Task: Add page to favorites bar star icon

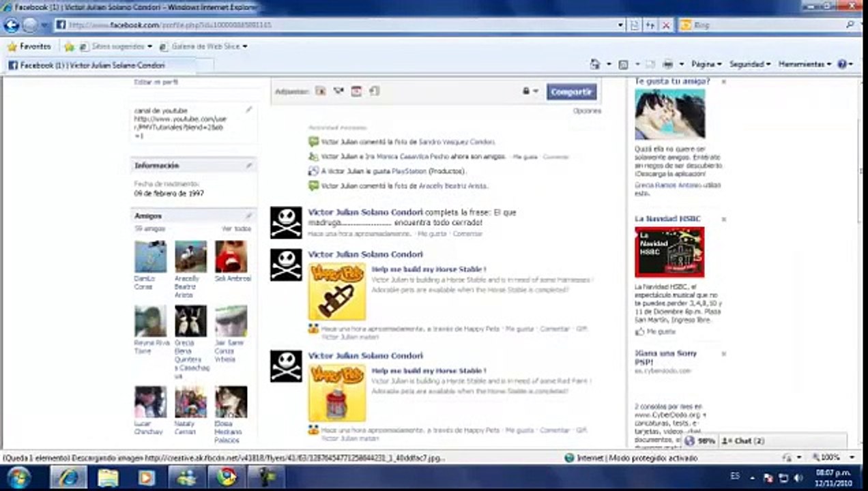Action: (69, 46)
